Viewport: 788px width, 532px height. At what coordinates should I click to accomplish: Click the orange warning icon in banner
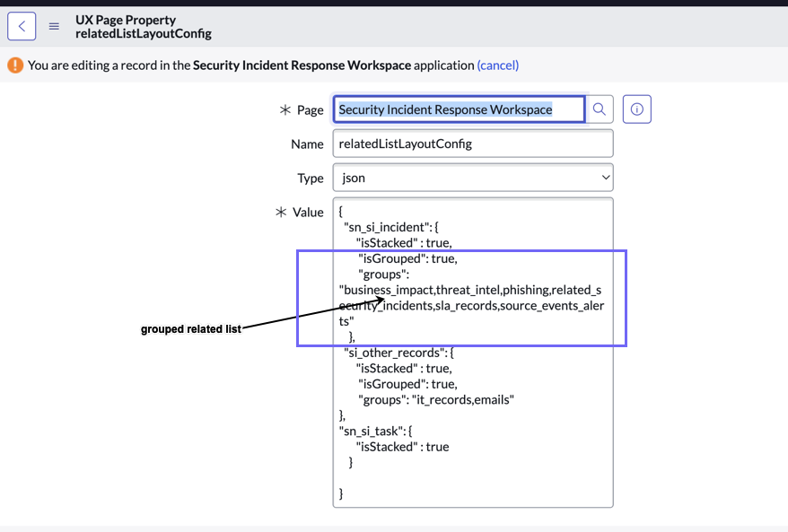15,65
